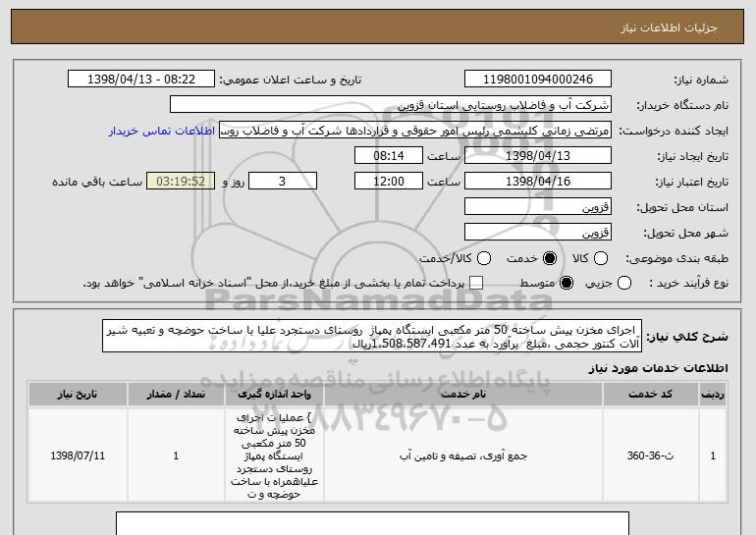Screen dimensions: 756x535
Task: Click the نوع فرآیند خرید label
Action: 689,284
